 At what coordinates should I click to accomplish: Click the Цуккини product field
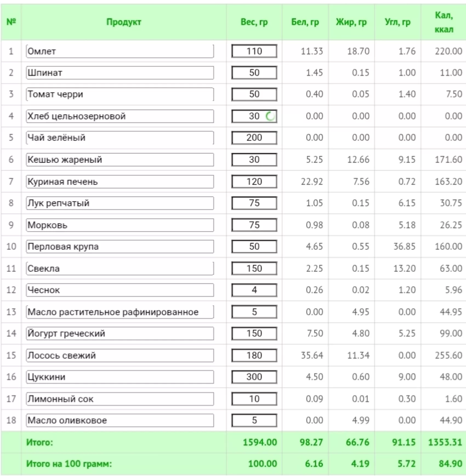[120, 377]
